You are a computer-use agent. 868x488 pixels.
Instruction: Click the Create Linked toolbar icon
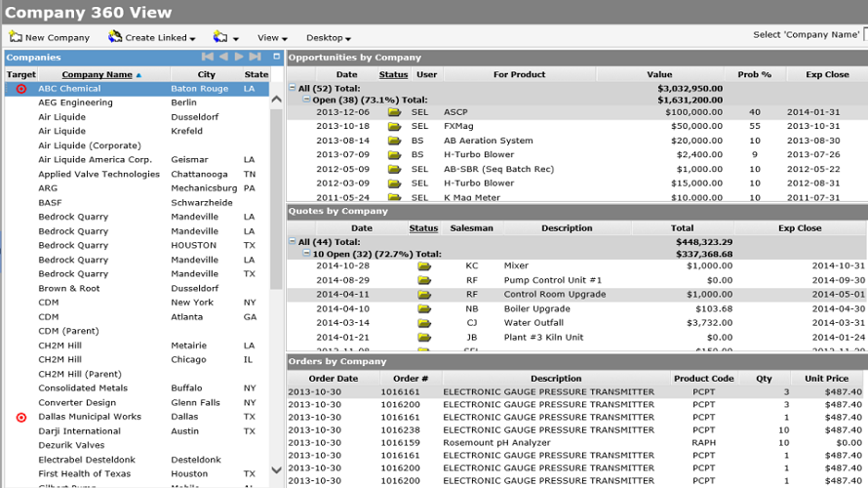[115, 37]
